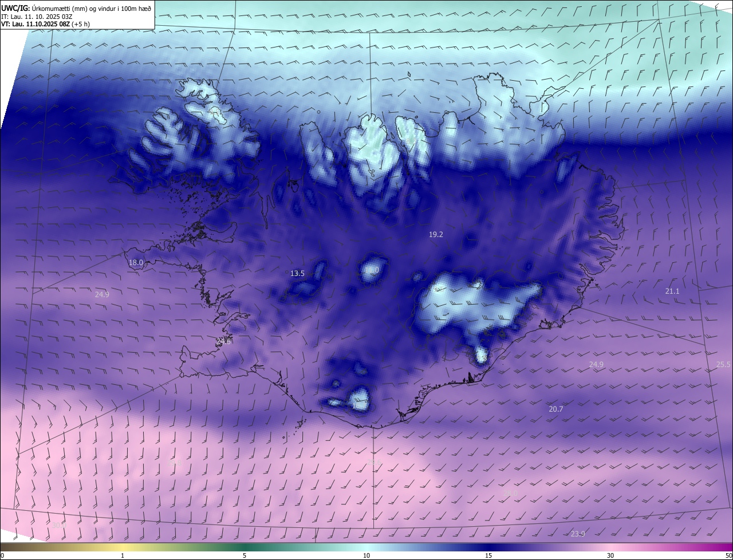Image resolution: width=733 pixels, height=560 pixels.
Task: Click the 24.9 label next to 25.5
Action: coord(596,365)
